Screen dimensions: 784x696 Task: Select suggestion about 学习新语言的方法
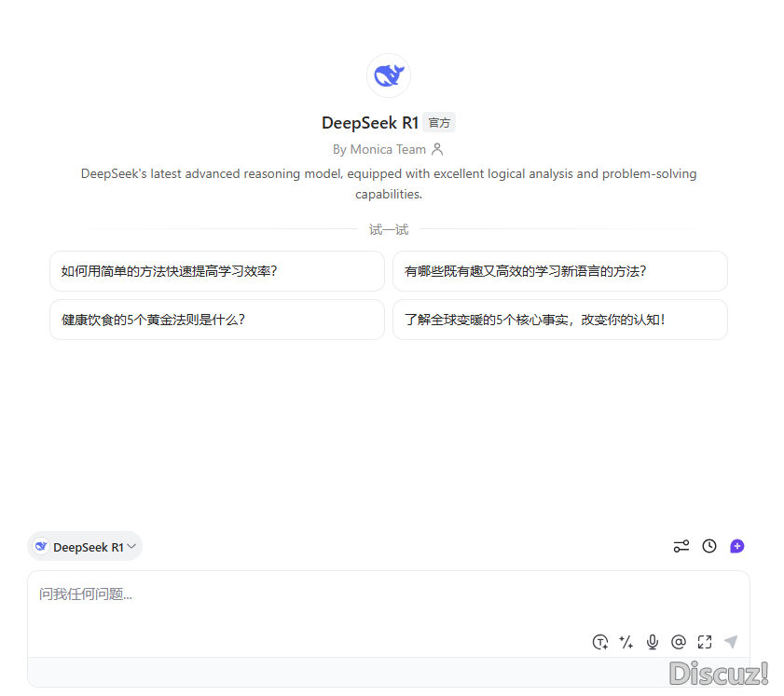[x=560, y=271]
